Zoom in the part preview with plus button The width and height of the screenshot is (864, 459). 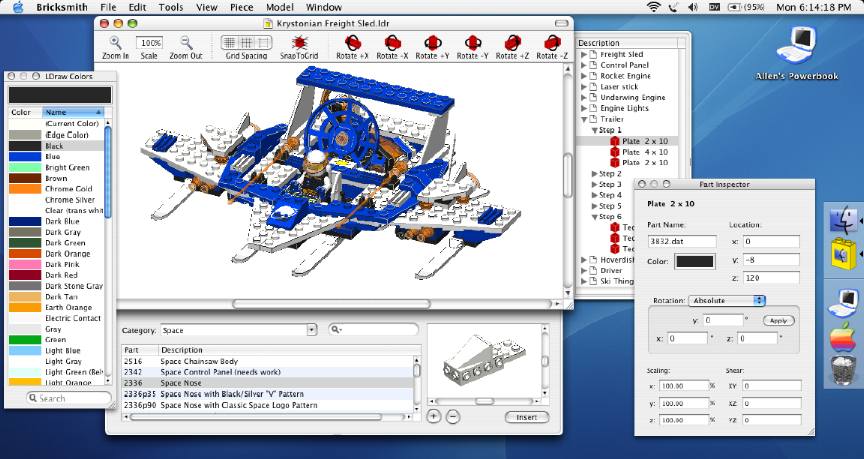434,416
